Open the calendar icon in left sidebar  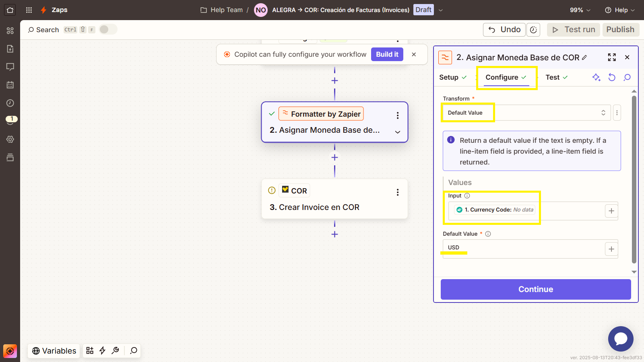pyautogui.click(x=10, y=85)
